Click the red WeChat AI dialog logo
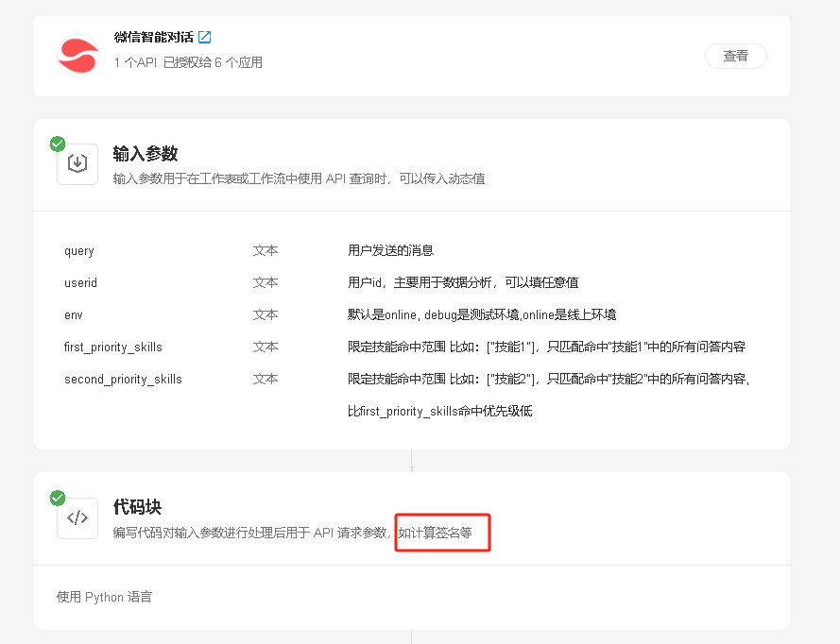 click(78, 56)
